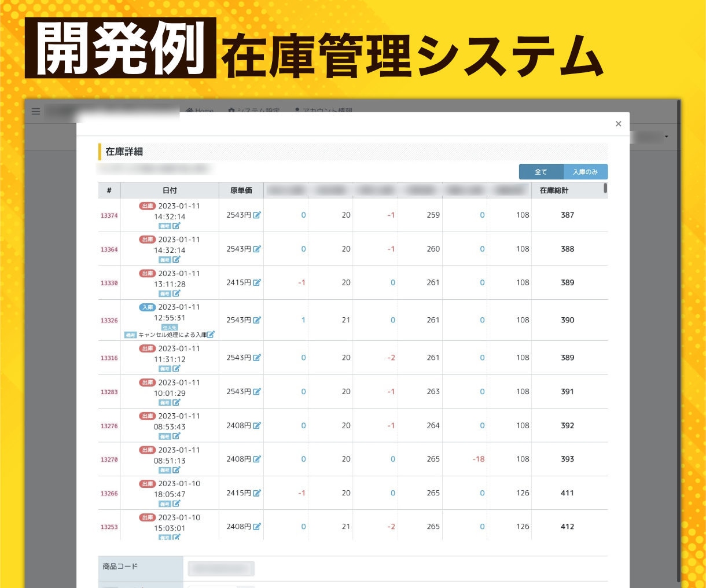Open record ID 13364

[x=109, y=249]
